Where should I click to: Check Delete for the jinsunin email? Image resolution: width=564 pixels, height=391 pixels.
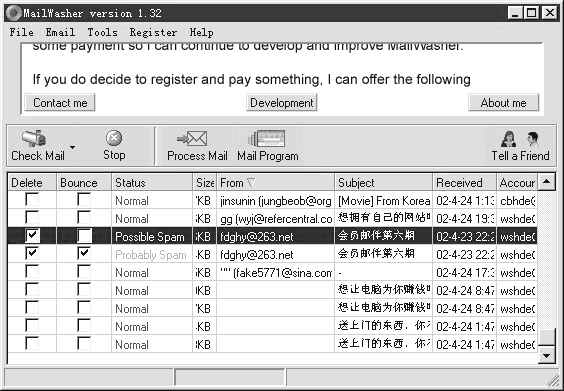click(x=32, y=200)
